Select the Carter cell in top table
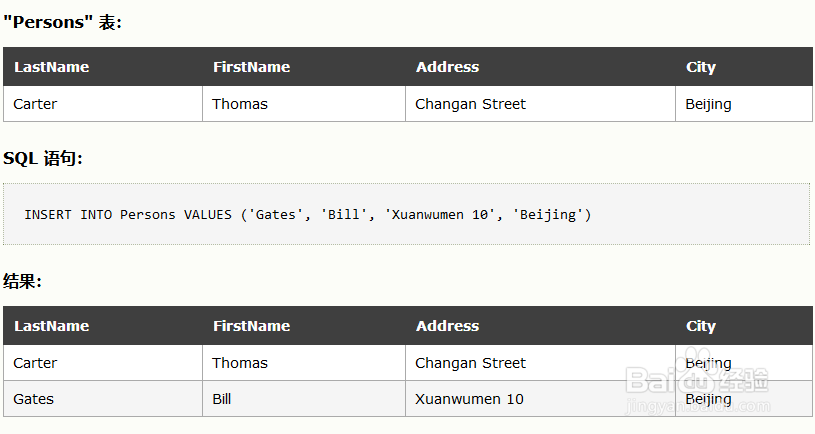The image size is (815, 434). coord(35,104)
